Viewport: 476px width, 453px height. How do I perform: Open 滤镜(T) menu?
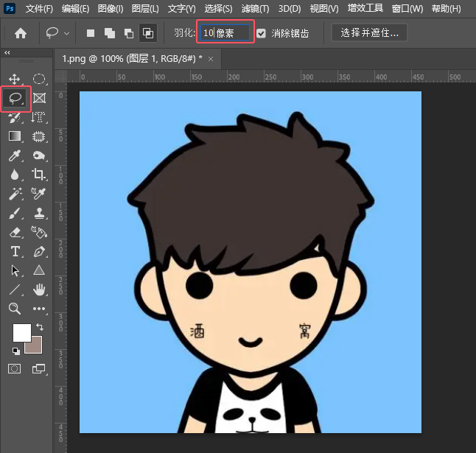click(255, 9)
